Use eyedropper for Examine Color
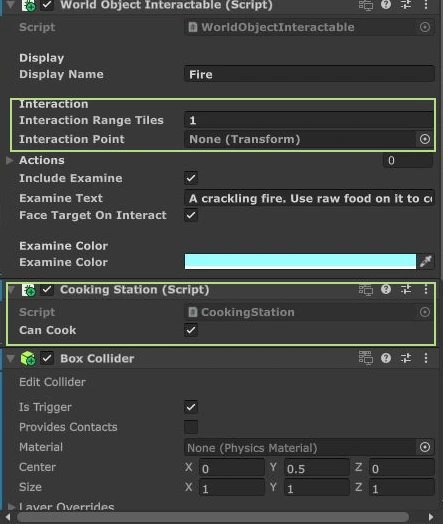The image size is (443, 524). [x=426, y=261]
